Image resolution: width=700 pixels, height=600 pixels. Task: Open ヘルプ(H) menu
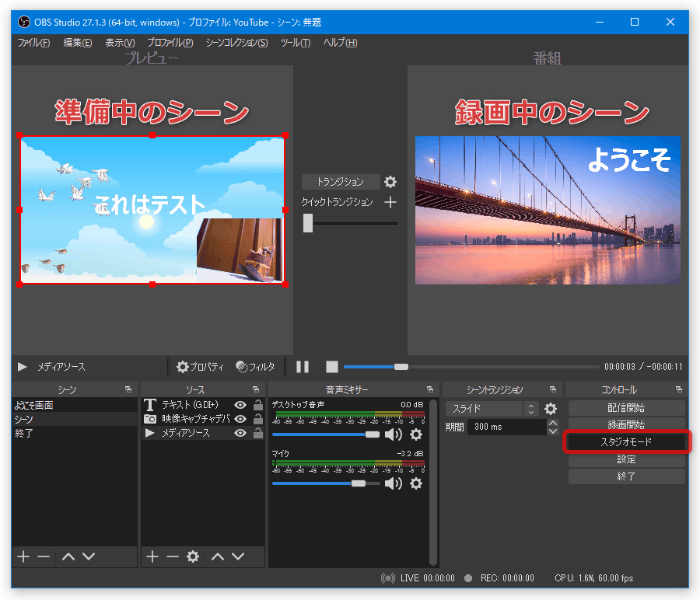pyautogui.click(x=340, y=43)
